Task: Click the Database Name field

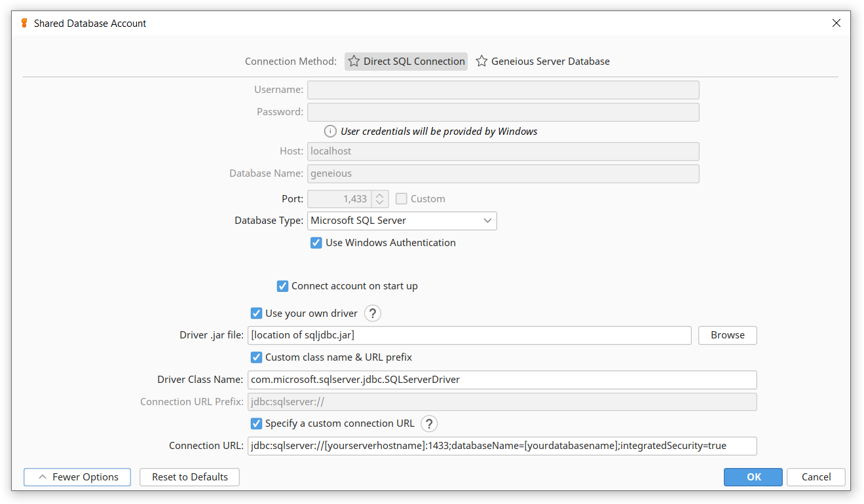Action: coord(503,173)
